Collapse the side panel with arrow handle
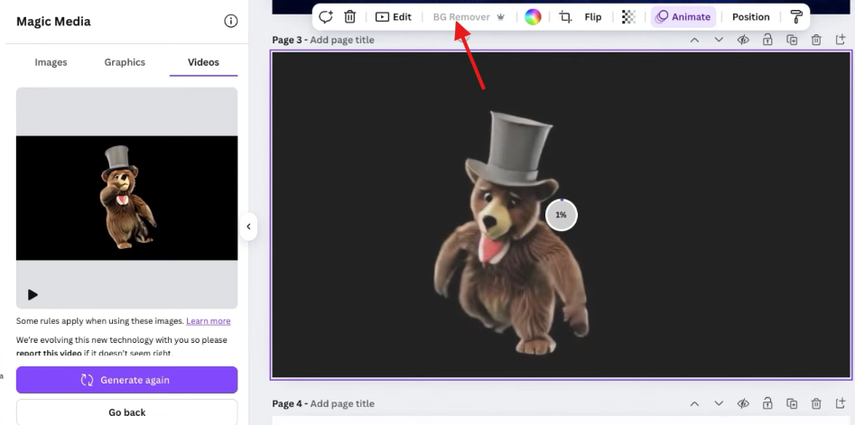855x425 pixels. (x=249, y=226)
